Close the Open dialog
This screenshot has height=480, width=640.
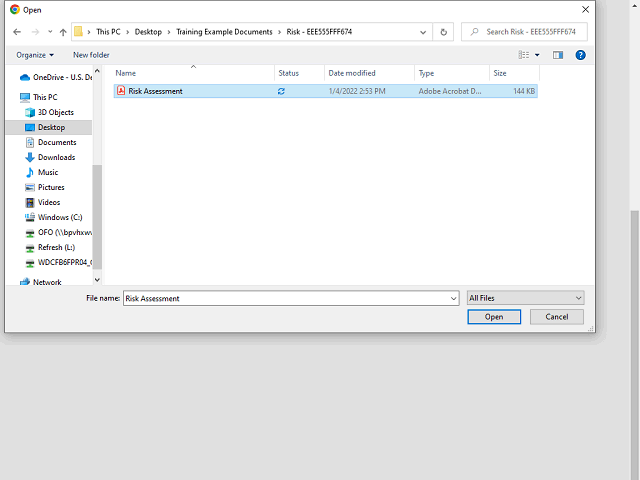click(x=585, y=9)
